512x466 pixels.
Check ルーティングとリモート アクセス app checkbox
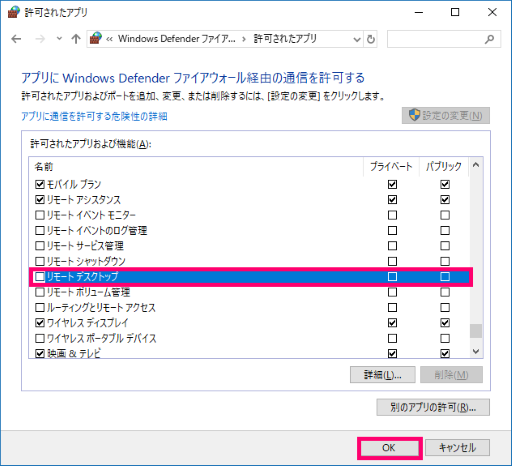(x=40, y=307)
